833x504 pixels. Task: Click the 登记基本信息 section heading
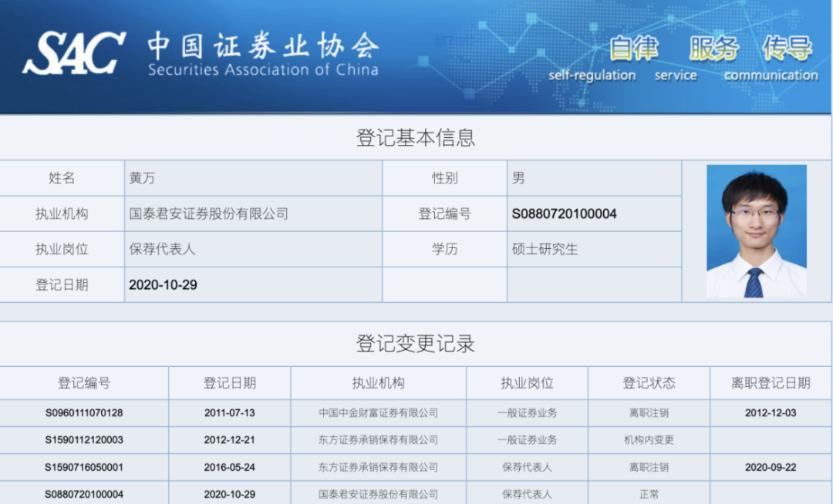pyautogui.click(x=415, y=138)
